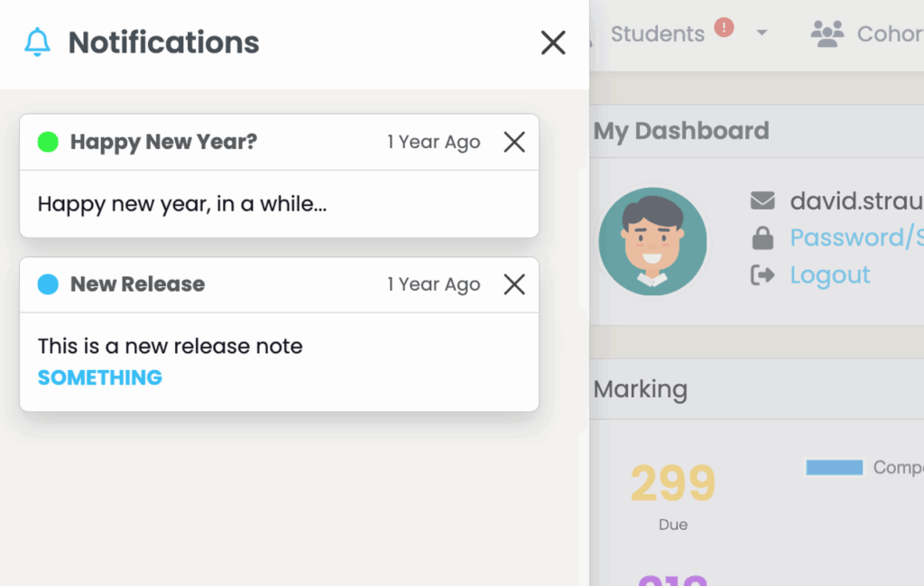Click the 299 Due count
This screenshot has height=586, width=924.
pyautogui.click(x=672, y=484)
